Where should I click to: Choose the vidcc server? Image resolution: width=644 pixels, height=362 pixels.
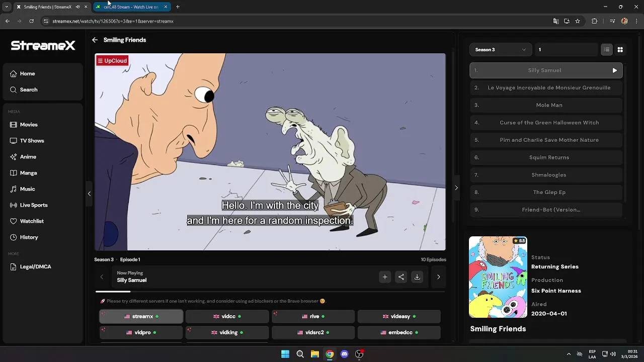click(x=227, y=317)
